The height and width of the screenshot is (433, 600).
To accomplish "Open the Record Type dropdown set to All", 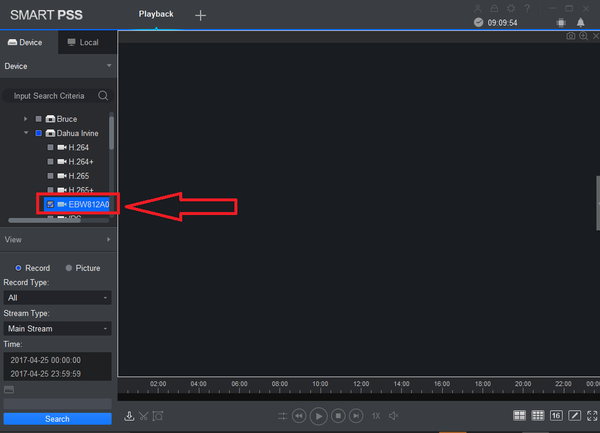I will click(57, 298).
